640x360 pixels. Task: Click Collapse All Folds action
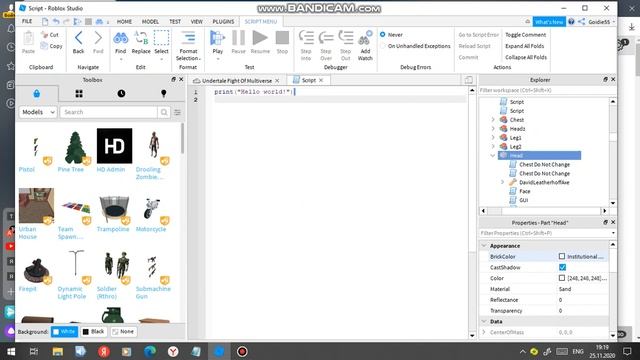(x=526, y=58)
